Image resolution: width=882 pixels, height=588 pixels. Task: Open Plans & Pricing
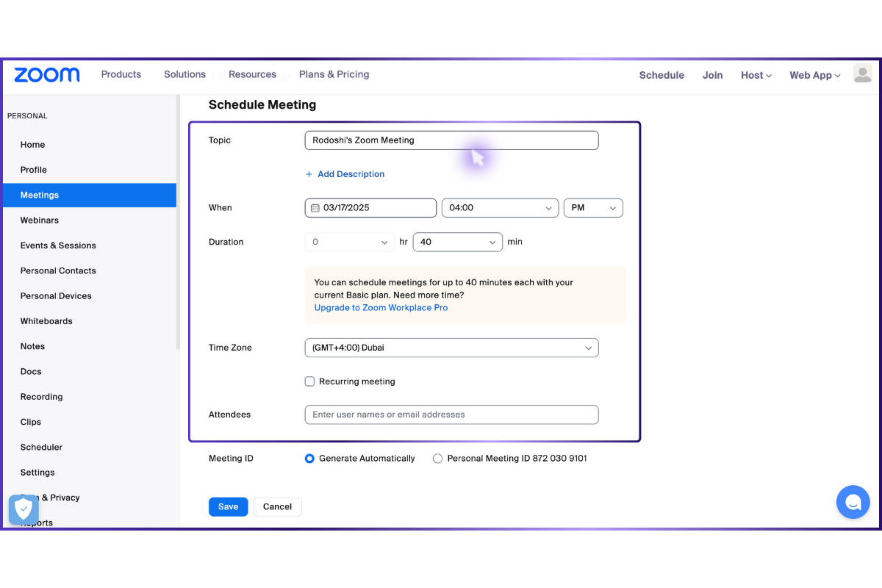334,74
